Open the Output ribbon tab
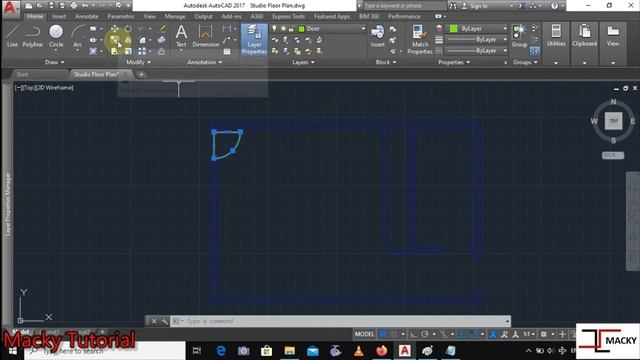 click(x=203, y=16)
